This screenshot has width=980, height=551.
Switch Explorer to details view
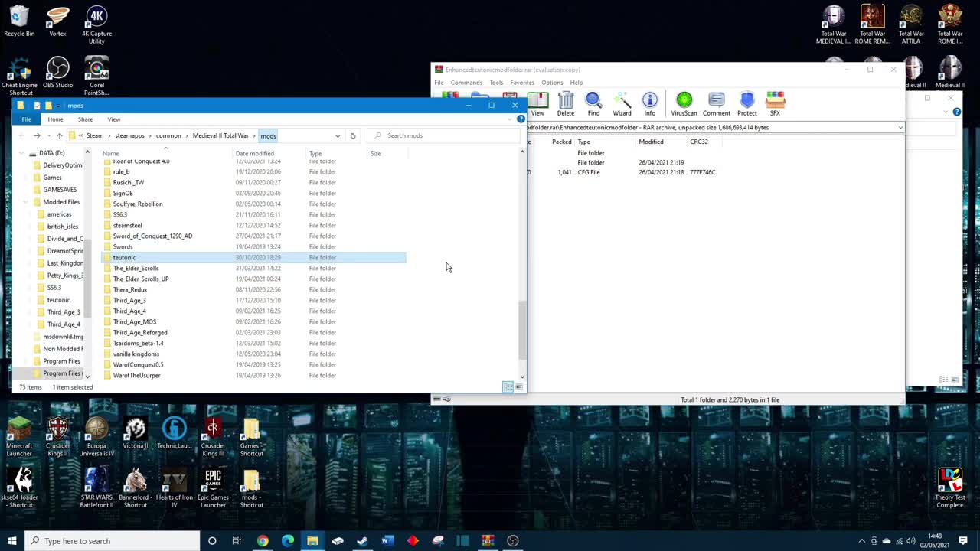(x=508, y=387)
